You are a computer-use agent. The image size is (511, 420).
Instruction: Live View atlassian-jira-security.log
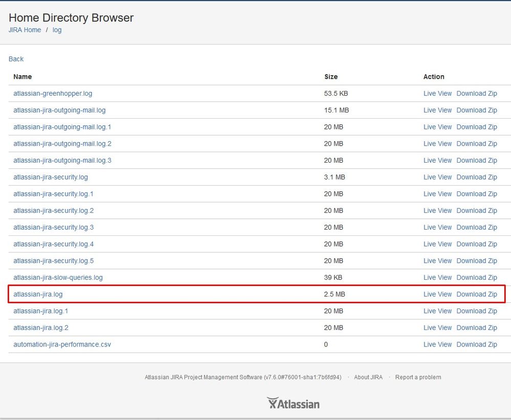tap(438, 177)
